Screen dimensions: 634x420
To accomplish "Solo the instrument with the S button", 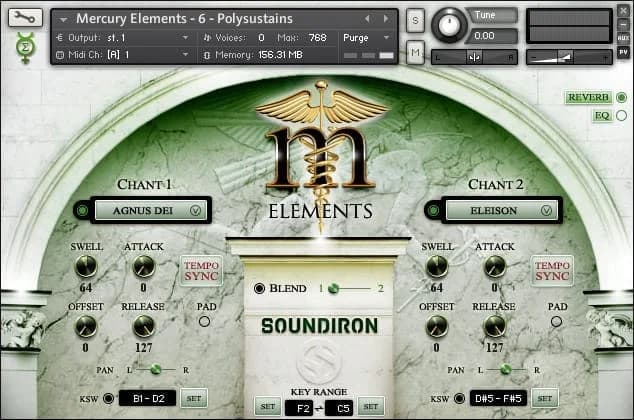I will (x=415, y=20).
